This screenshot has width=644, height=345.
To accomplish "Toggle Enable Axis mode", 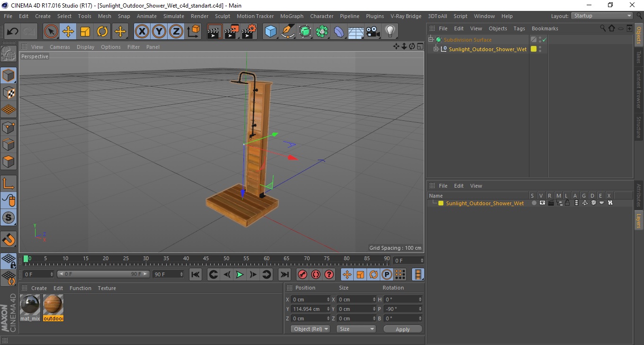I will (9, 183).
